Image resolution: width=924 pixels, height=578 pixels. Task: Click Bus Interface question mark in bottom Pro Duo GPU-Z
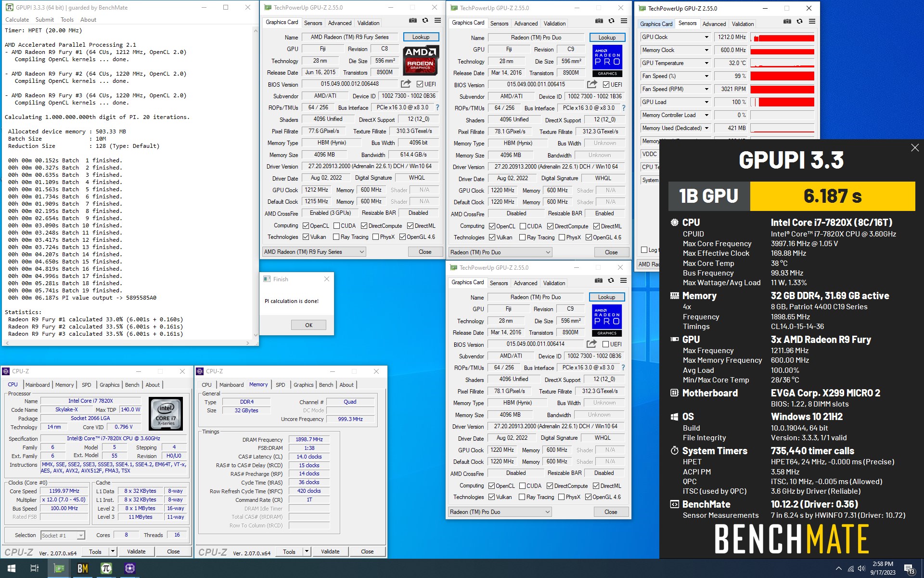click(x=623, y=368)
